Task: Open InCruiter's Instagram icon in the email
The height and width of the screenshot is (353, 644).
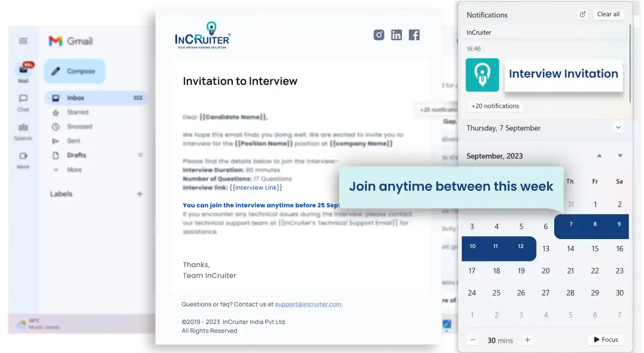Action: (379, 34)
